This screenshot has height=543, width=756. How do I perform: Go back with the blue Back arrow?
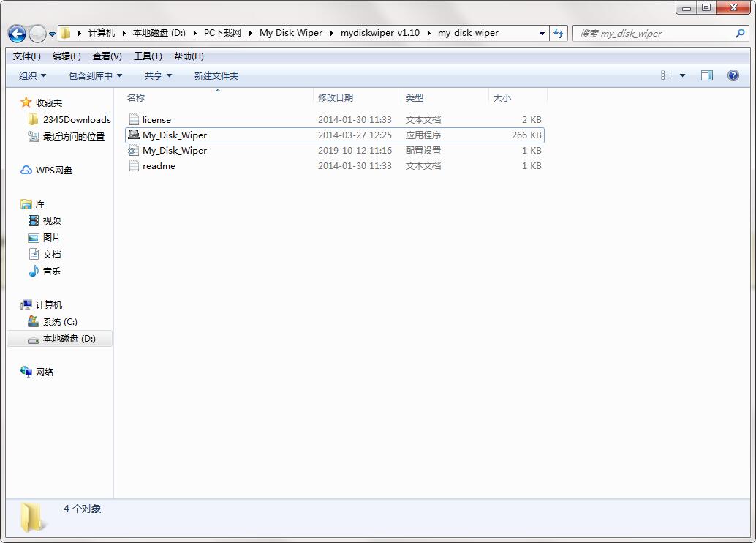17,34
